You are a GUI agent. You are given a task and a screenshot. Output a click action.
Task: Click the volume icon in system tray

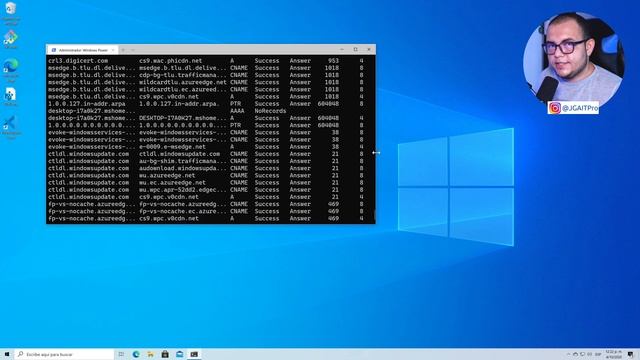tap(590, 354)
